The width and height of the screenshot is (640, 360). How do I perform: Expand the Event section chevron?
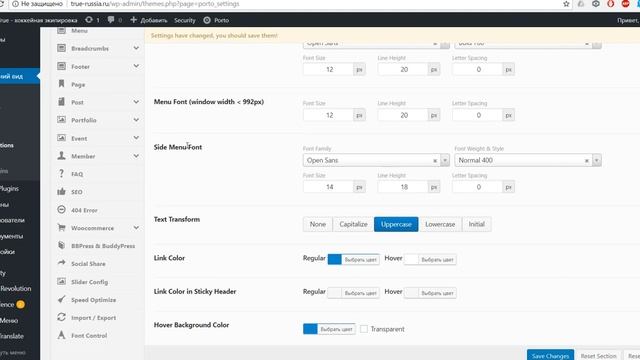point(136,138)
